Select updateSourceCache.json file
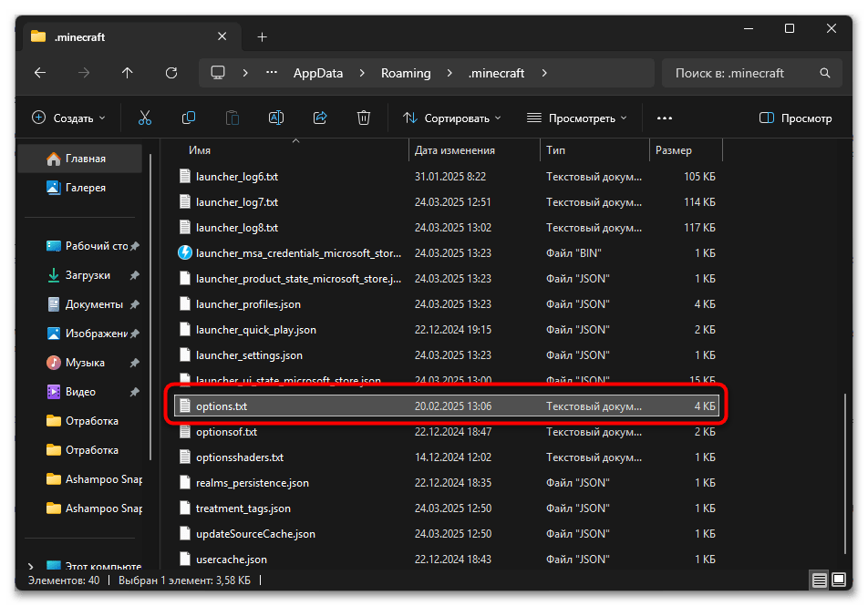This screenshot has width=868, height=606. [447, 533]
